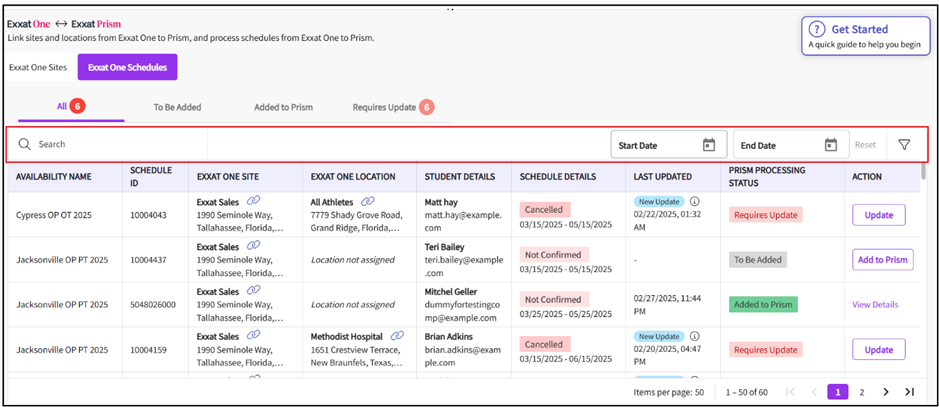
Task: Click the Start Date field
Action: pyautogui.click(x=669, y=145)
